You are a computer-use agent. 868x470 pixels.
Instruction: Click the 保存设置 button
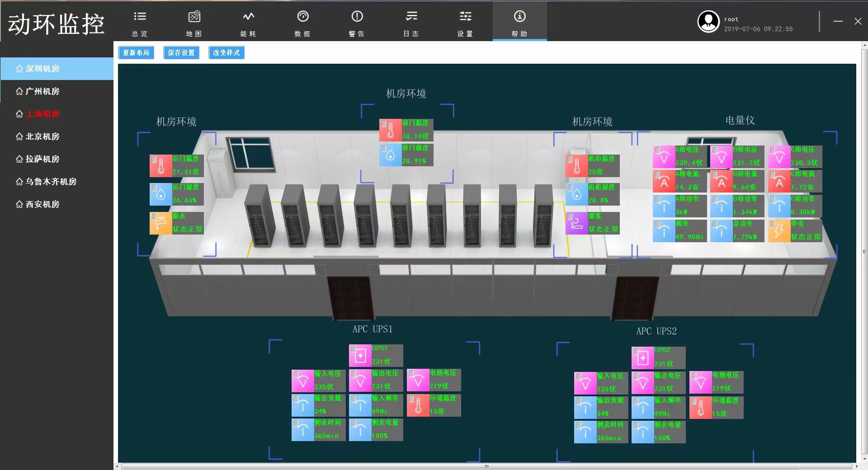click(x=181, y=53)
